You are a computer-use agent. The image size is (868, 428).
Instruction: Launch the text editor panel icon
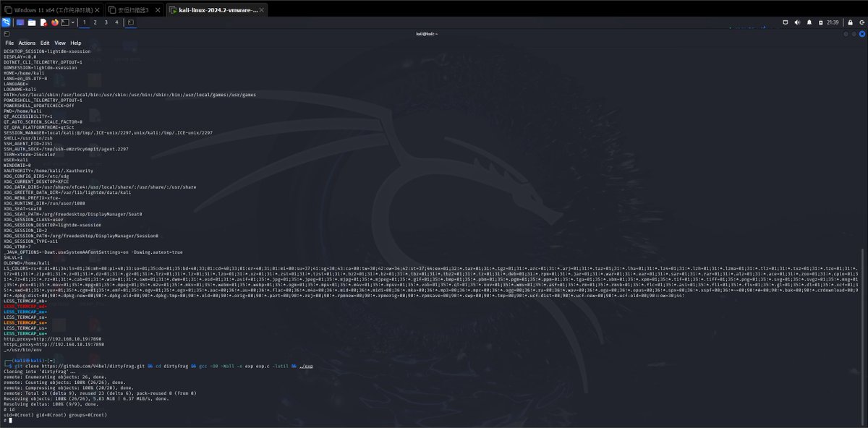pos(43,22)
